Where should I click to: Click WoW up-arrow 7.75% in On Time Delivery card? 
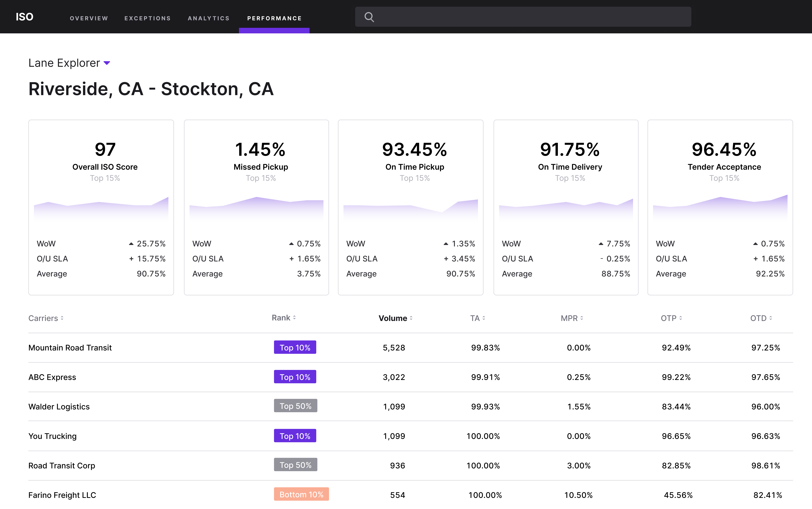[614, 244]
